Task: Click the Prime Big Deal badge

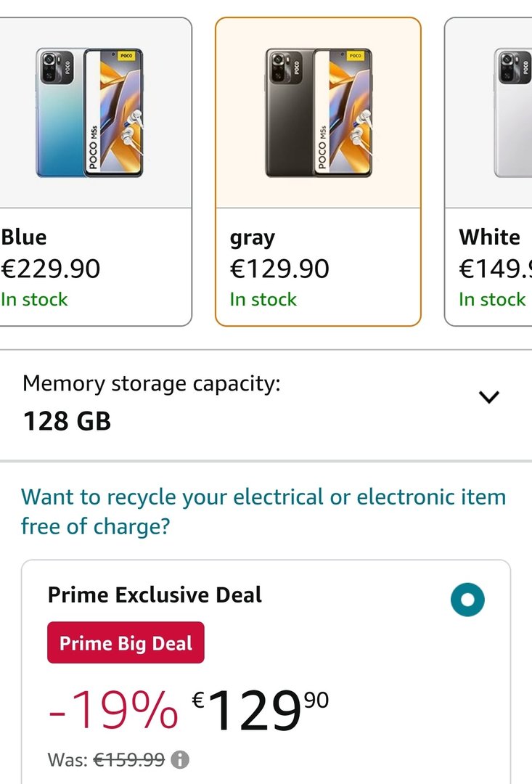Action: pos(126,643)
